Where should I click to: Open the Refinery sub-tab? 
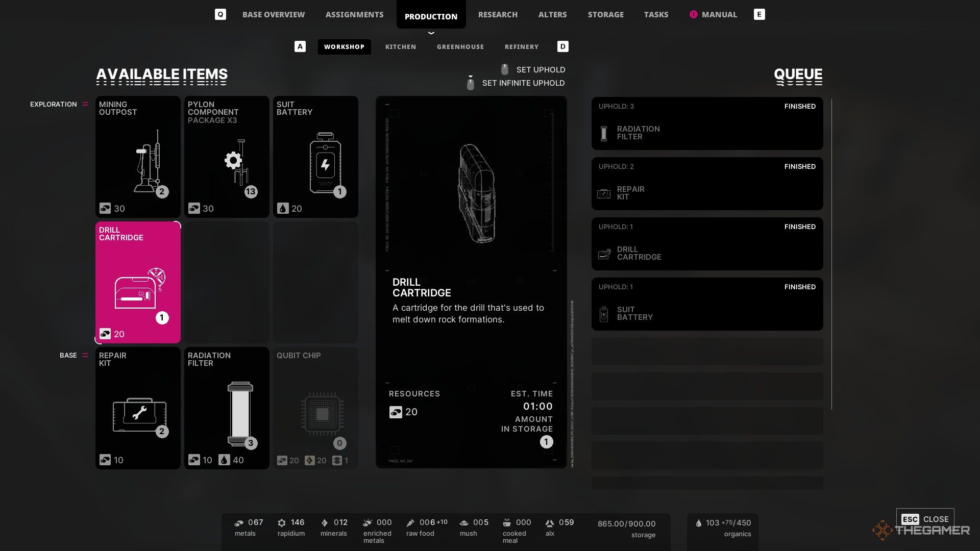522,46
